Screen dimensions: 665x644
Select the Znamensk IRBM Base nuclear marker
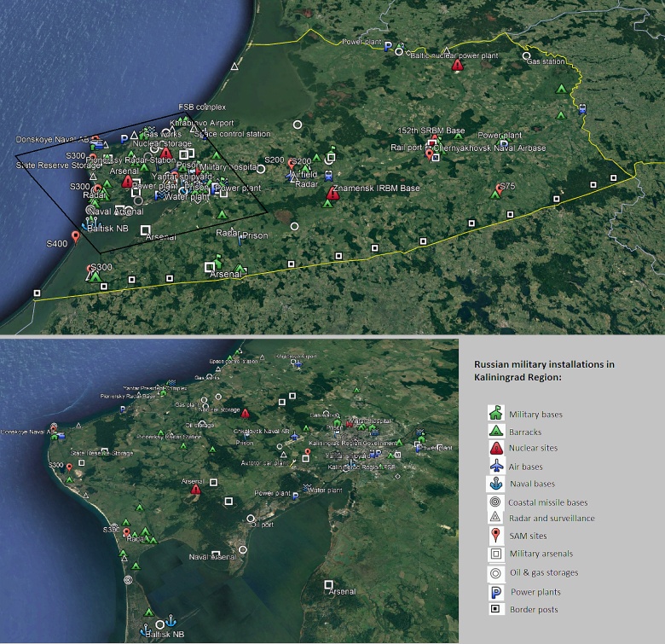[x=332, y=194]
